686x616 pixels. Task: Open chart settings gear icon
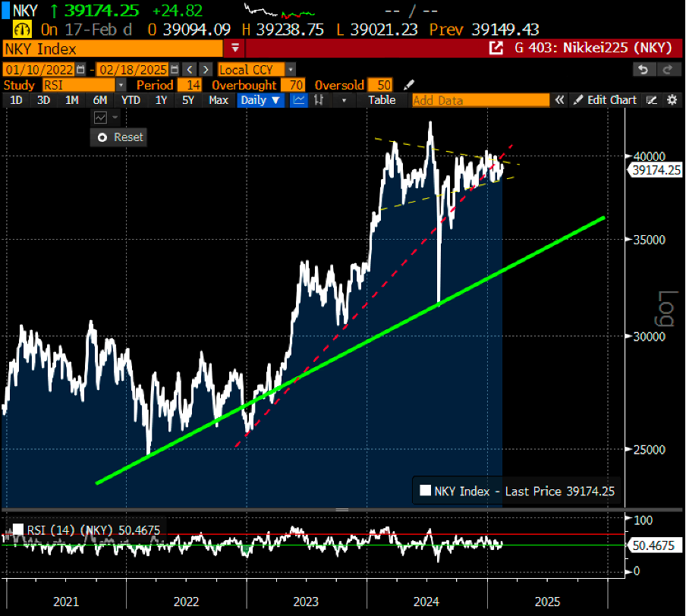pos(672,100)
